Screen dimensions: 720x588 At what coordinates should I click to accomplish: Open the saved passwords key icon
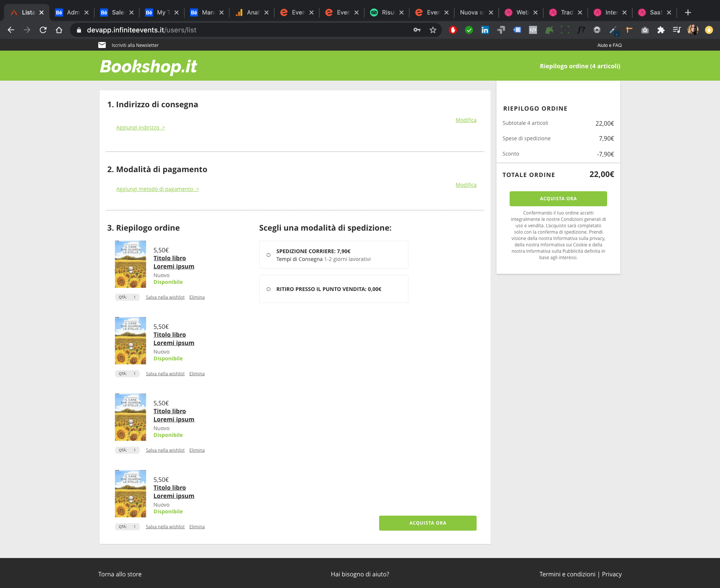[417, 30]
